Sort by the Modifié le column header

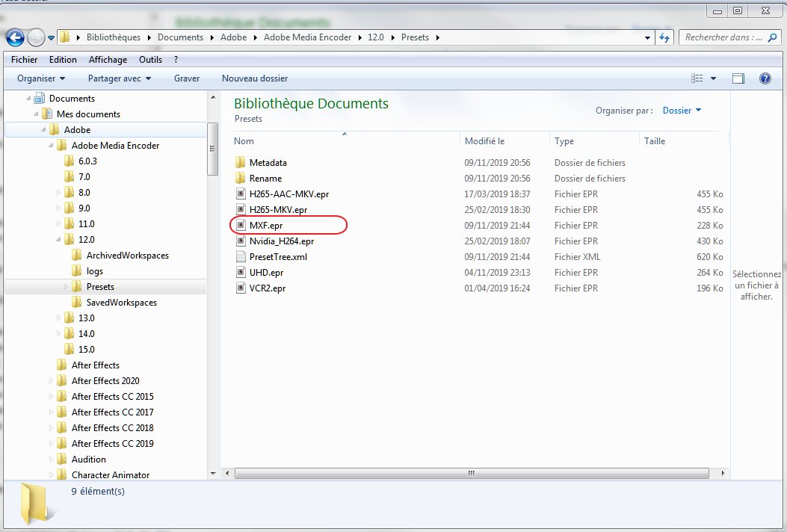click(x=485, y=141)
